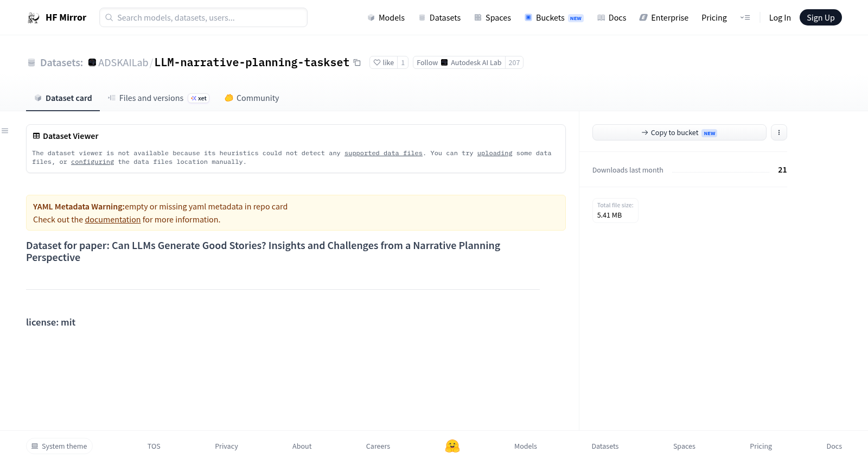Click the heart like button
The width and height of the screenshot is (868, 465).
(x=384, y=62)
